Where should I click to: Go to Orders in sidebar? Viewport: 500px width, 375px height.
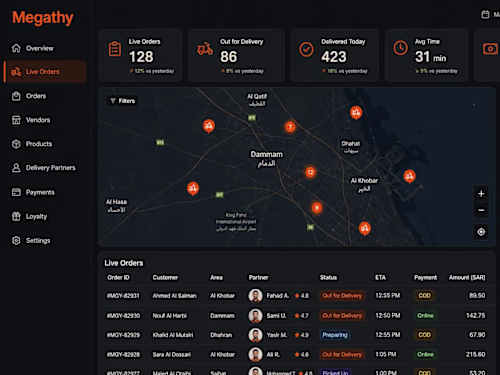coord(29,96)
